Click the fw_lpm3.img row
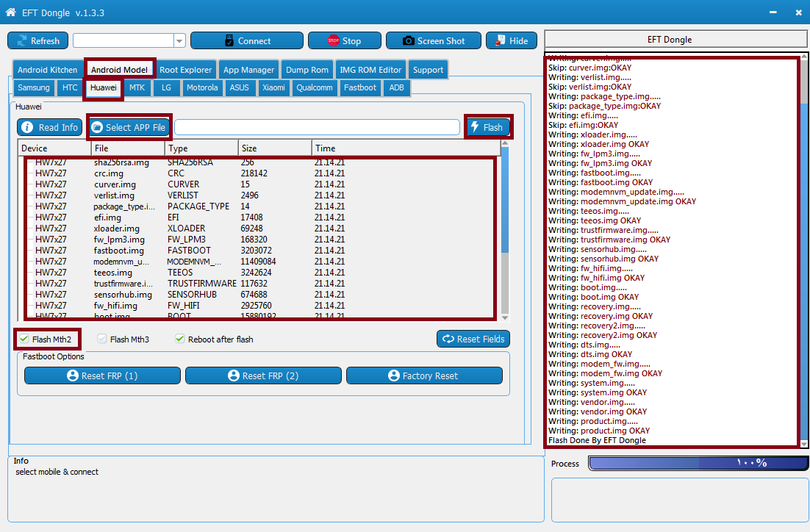 click(260, 239)
